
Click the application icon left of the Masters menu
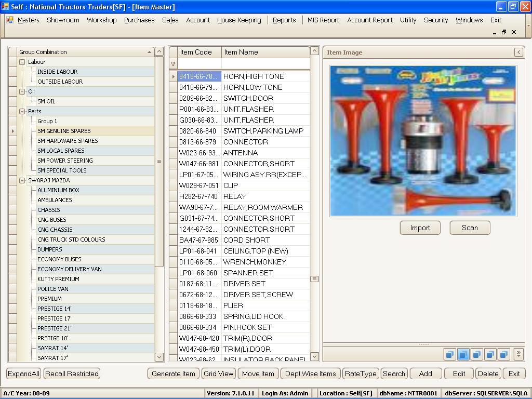[x=10, y=20]
